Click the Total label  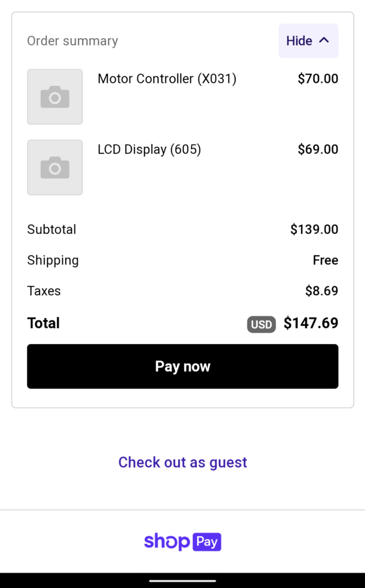pyautogui.click(x=44, y=323)
